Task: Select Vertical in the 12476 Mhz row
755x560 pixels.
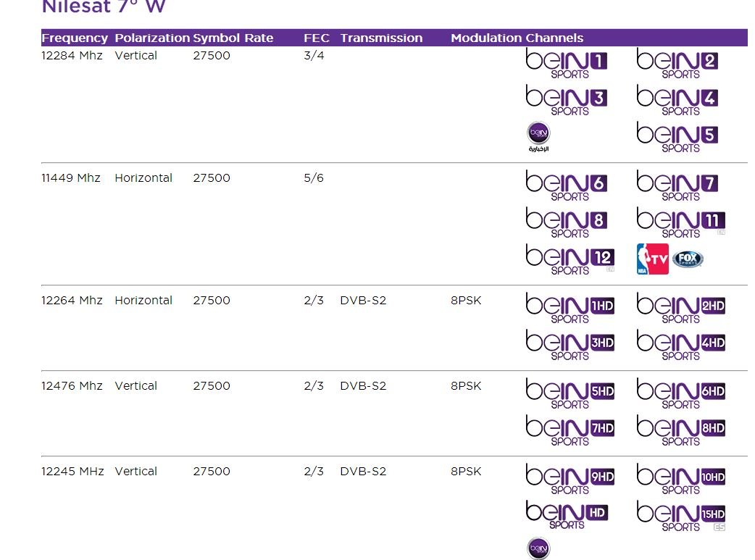Action: (135, 385)
